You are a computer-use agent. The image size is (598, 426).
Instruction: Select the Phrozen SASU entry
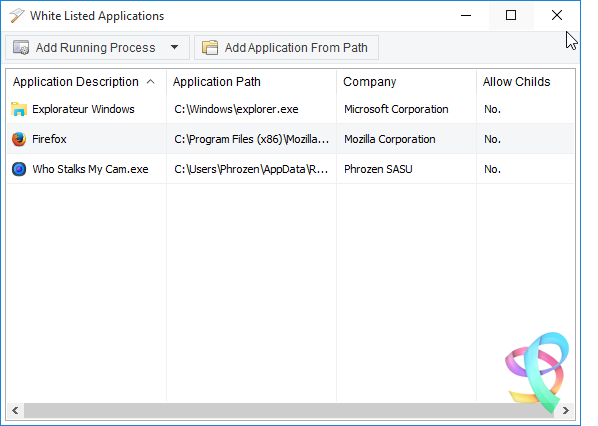pos(378,169)
